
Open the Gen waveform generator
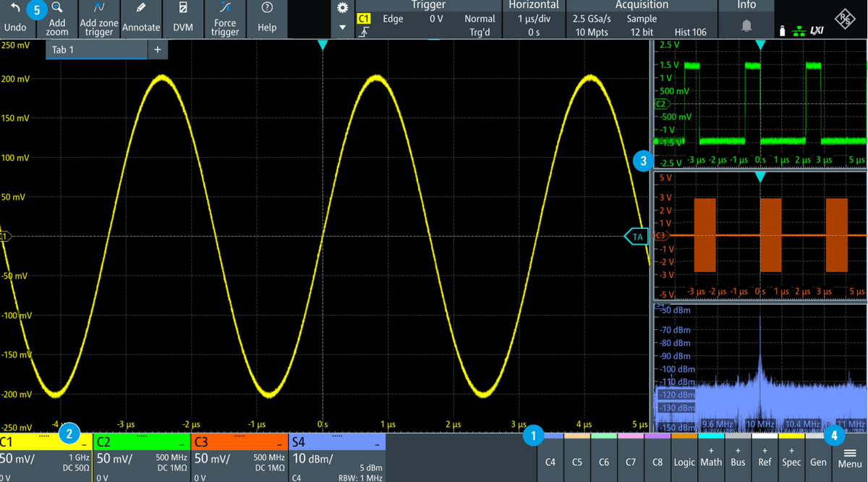tap(818, 457)
